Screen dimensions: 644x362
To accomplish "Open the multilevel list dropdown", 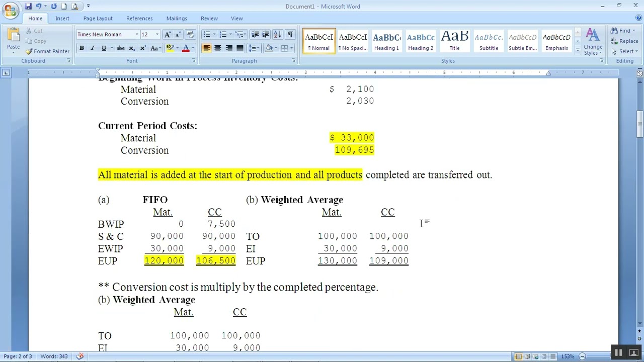I will point(245,34).
